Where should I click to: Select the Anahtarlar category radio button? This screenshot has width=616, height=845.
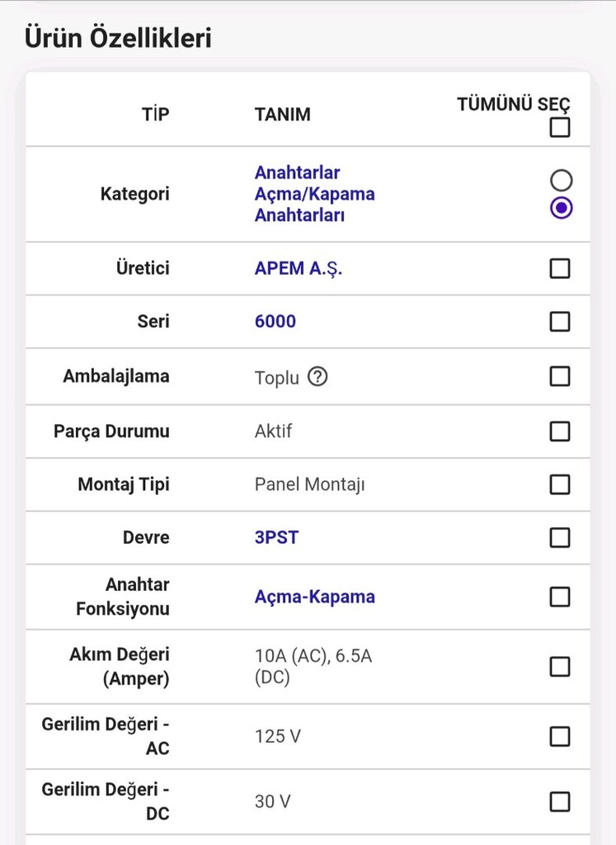click(x=561, y=181)
